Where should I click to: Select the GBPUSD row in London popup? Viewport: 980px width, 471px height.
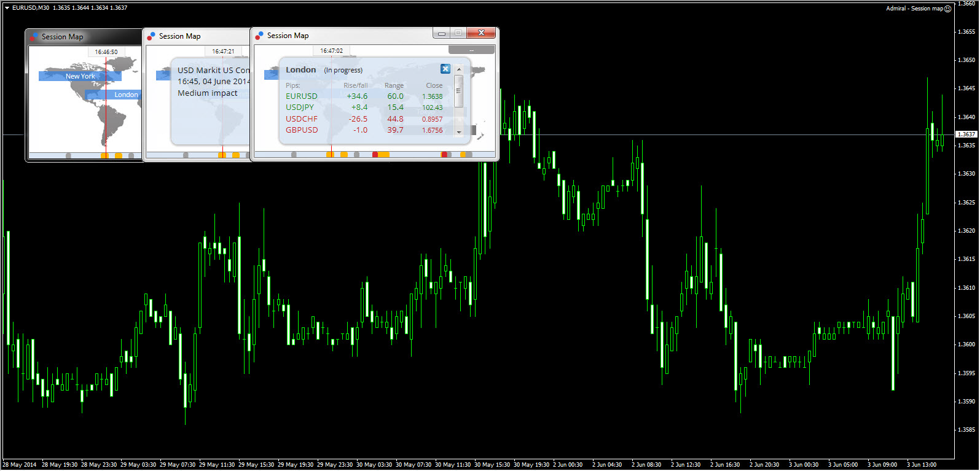tap(364, 130)
